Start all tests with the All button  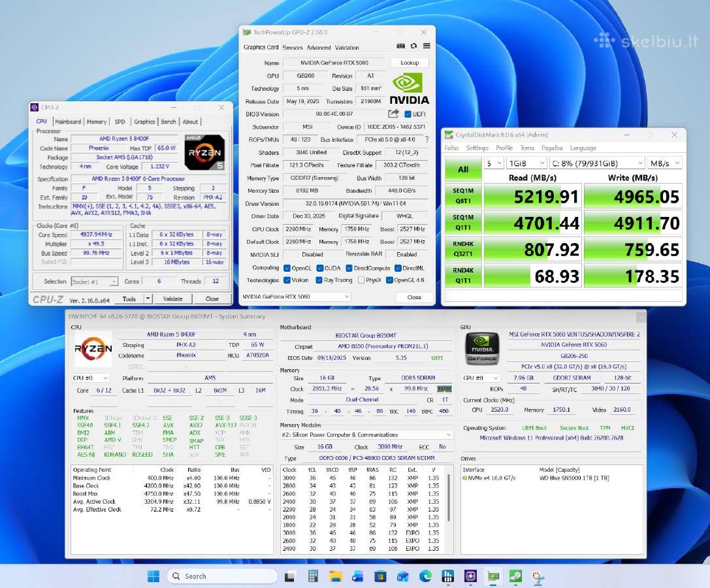pos(462,169)
